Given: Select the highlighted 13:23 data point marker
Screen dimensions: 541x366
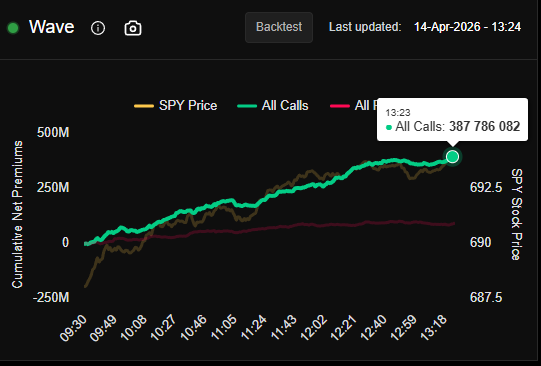Looking at the screenshot, I should pyautogui.click(x=452, y=157).
